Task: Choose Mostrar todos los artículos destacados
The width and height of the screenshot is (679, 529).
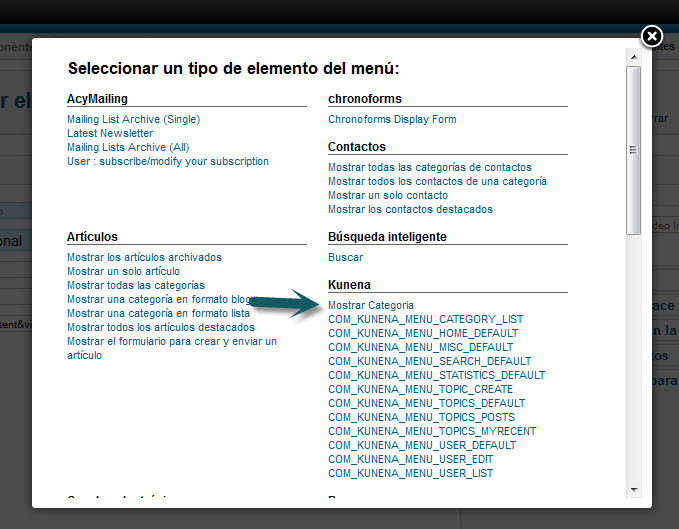Action: 160,327
